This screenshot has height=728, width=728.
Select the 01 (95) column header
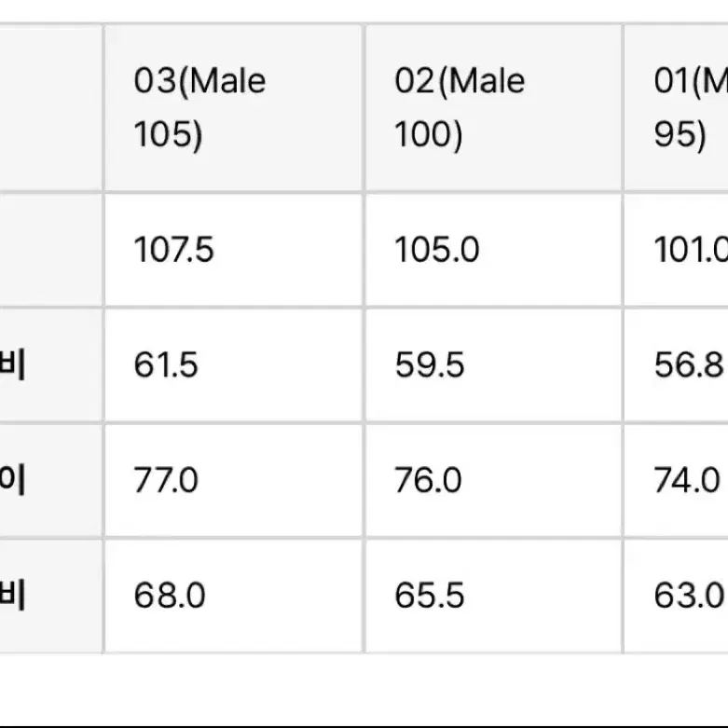677,107
